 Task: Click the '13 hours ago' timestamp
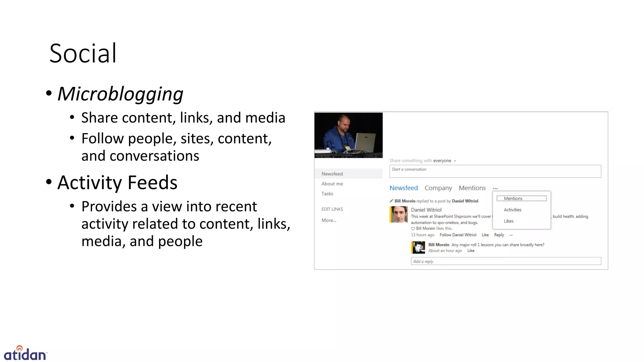click(x=422, y=235)
